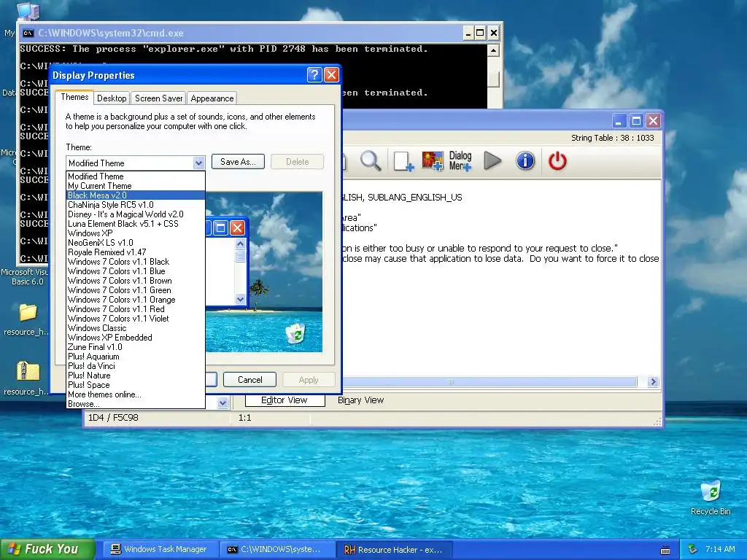Click the taskbar clock showing 7:14 AM
The width and height of the screenshot is (747, 560).
pyautogui.click(x=720, y=549)
